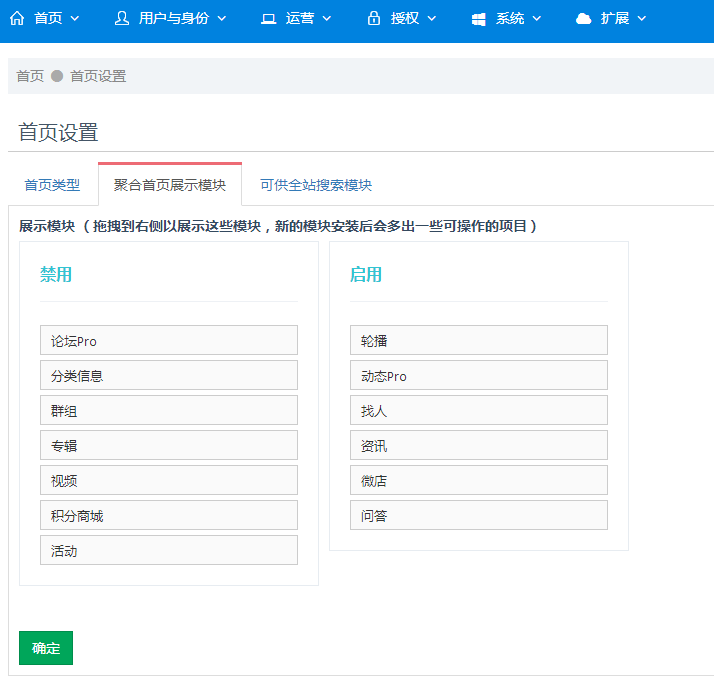Click the laptop icon beside 运营
Screen dimensions: 714x683
point(269,19)
